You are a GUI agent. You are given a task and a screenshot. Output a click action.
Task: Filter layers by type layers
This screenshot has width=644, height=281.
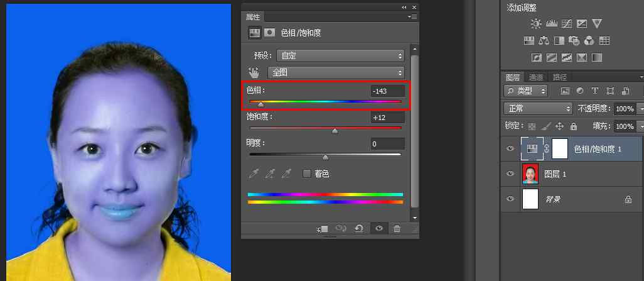click(594, 91)
